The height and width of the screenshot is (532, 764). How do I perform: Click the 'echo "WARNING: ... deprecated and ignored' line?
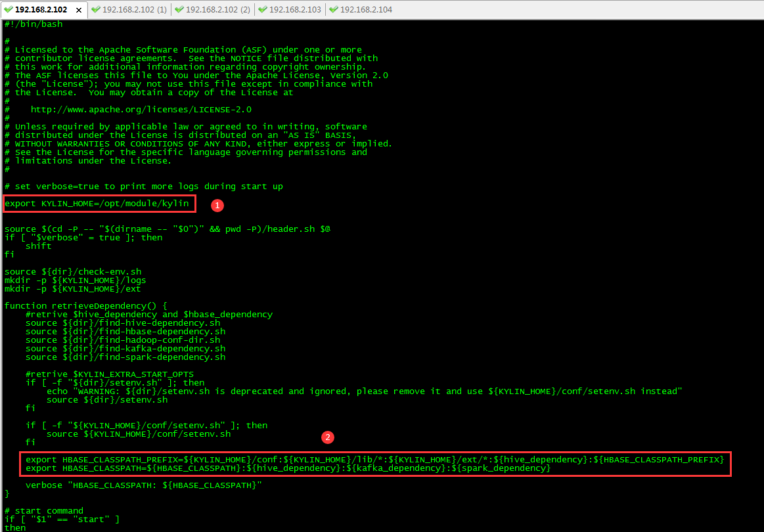pos(365,391)
